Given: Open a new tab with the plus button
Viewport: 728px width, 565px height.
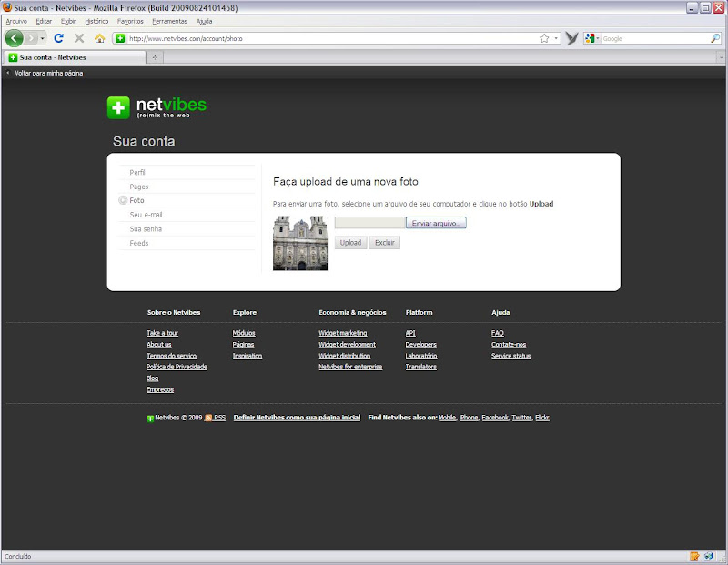Looking at the screenshot, I should pos(155,57).
